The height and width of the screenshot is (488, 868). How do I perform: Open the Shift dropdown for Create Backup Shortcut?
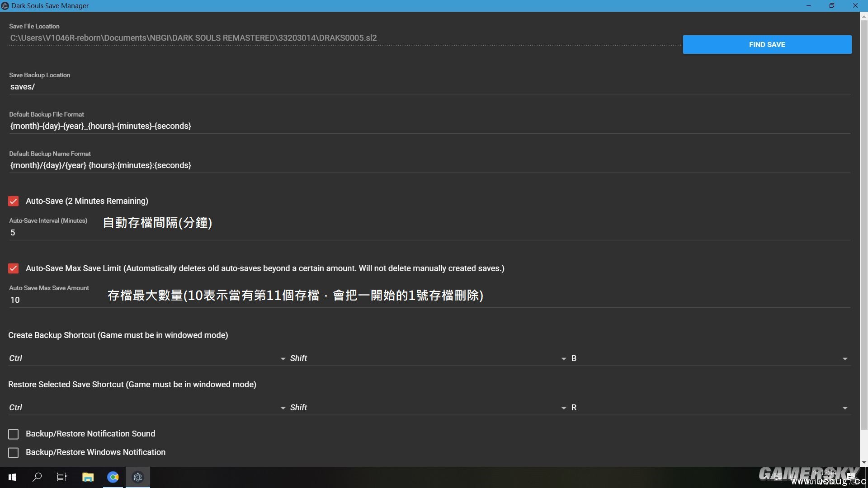pos(429,358)
